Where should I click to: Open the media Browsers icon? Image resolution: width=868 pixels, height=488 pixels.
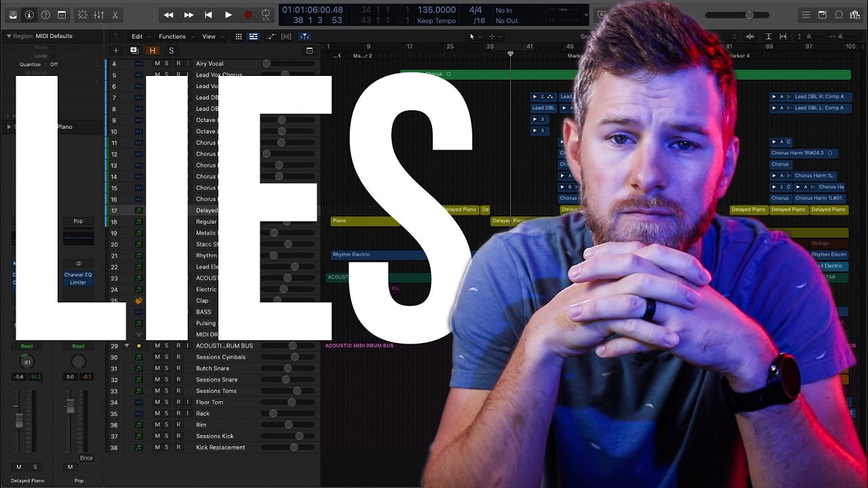click(x=855, y=14)
